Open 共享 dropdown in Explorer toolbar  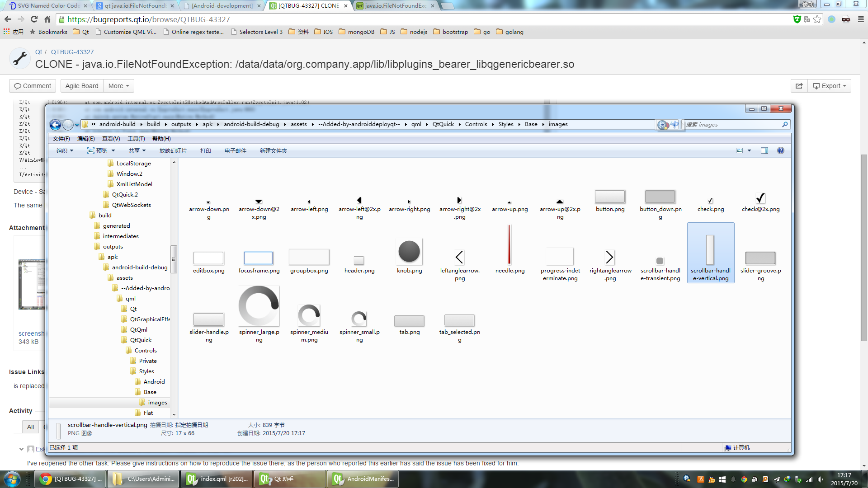(x=137, y=150)
